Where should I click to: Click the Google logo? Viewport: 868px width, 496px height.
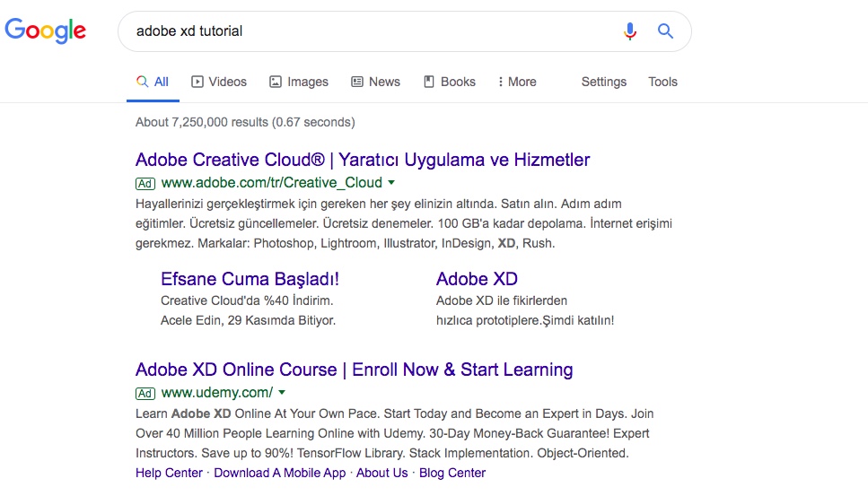point(46,30)
